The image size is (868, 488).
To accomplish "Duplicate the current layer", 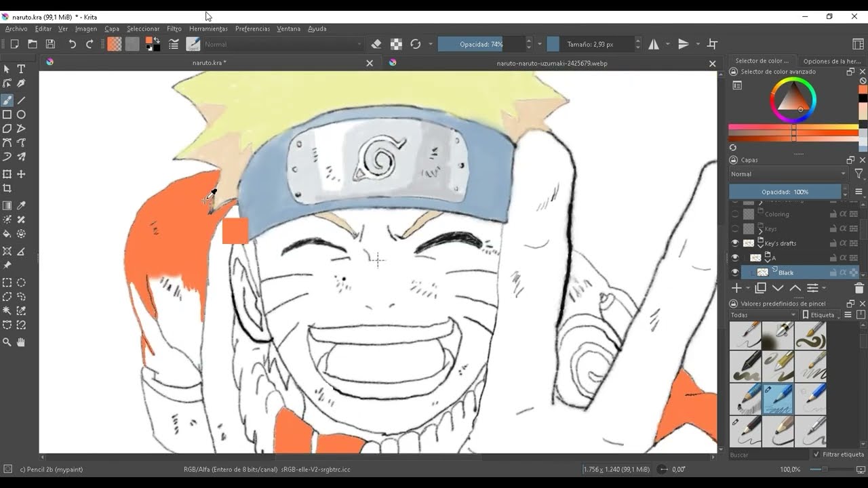I will coord(761,288).
